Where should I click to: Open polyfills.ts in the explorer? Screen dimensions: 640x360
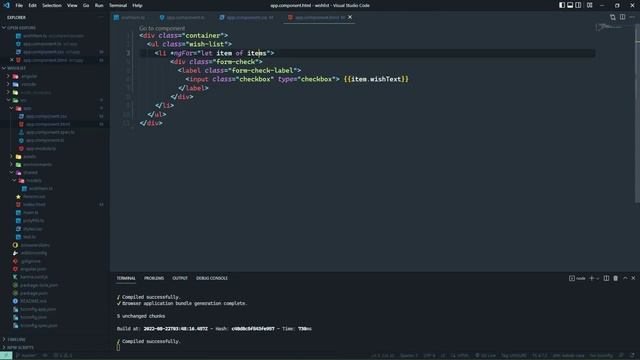click(x=33, y=221)
